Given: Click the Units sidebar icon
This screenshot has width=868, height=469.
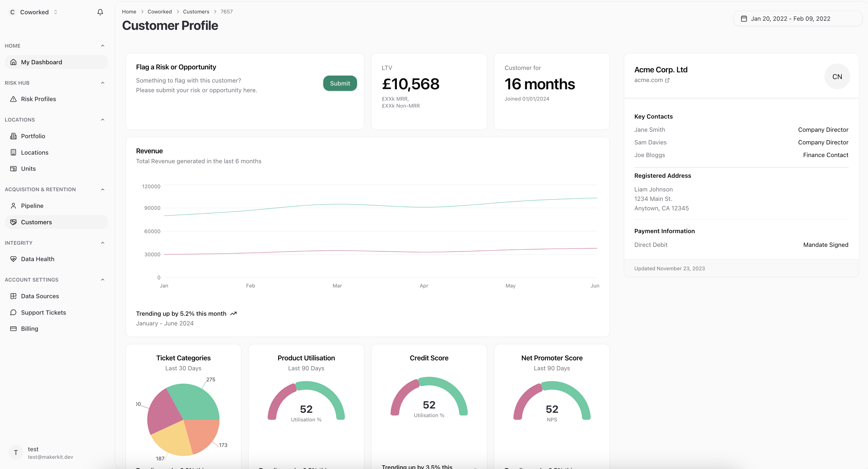Looking at the screenshot, I should coord(13,168).
